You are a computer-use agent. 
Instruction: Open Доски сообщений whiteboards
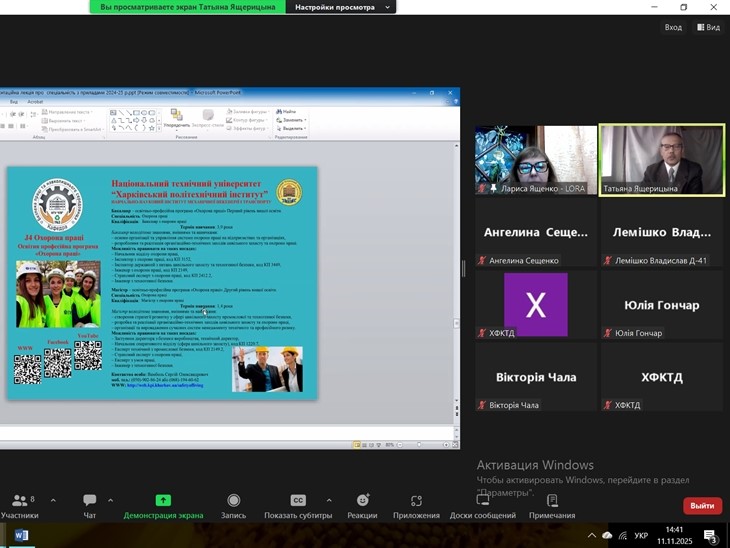click(482, 503)
